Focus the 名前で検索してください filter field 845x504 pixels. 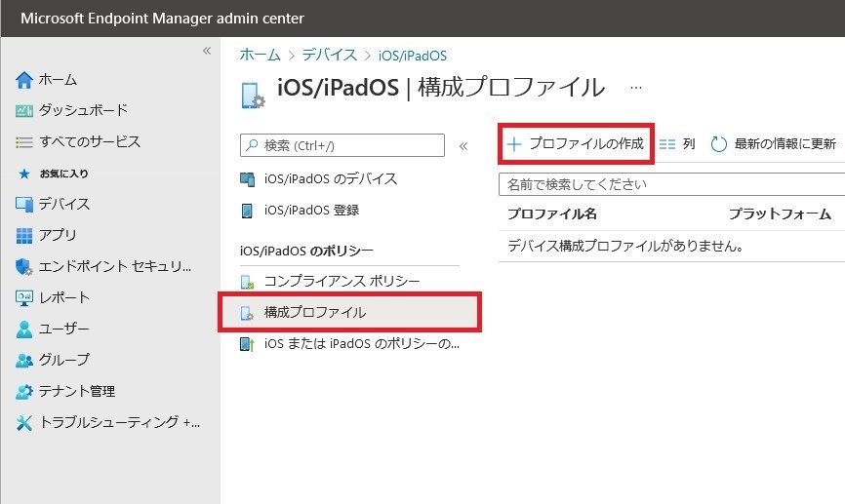tap(671, 184)
